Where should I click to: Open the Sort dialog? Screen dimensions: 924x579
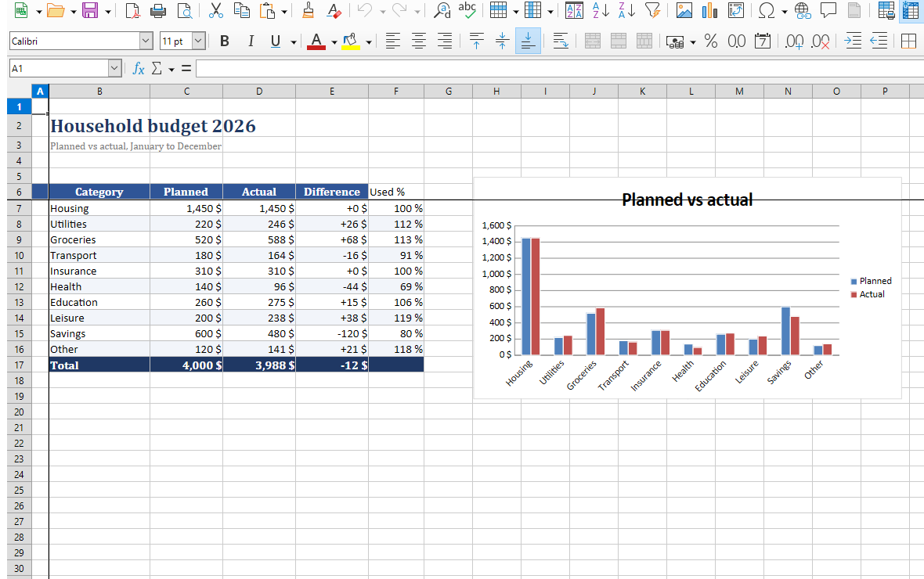[574, 10]
